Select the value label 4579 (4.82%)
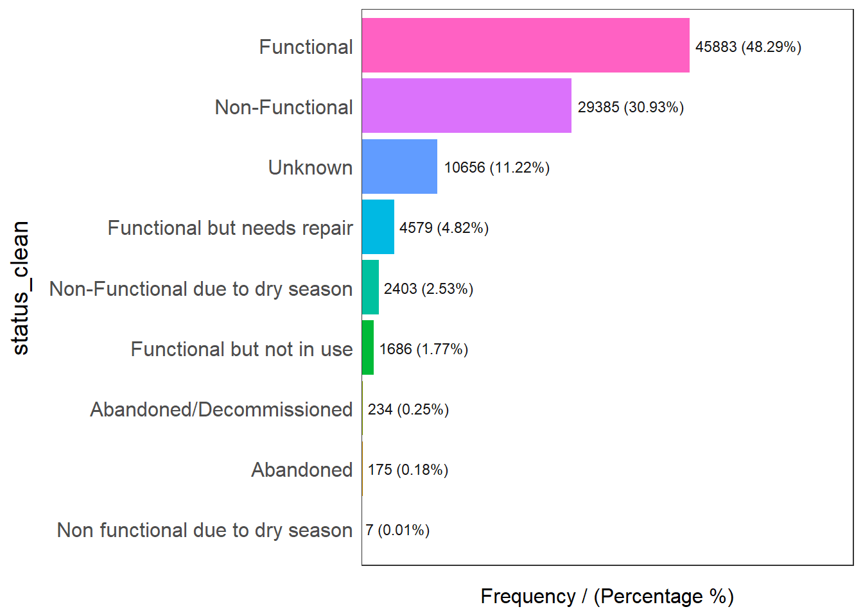 pyautogui.click(x=444, y=228)
